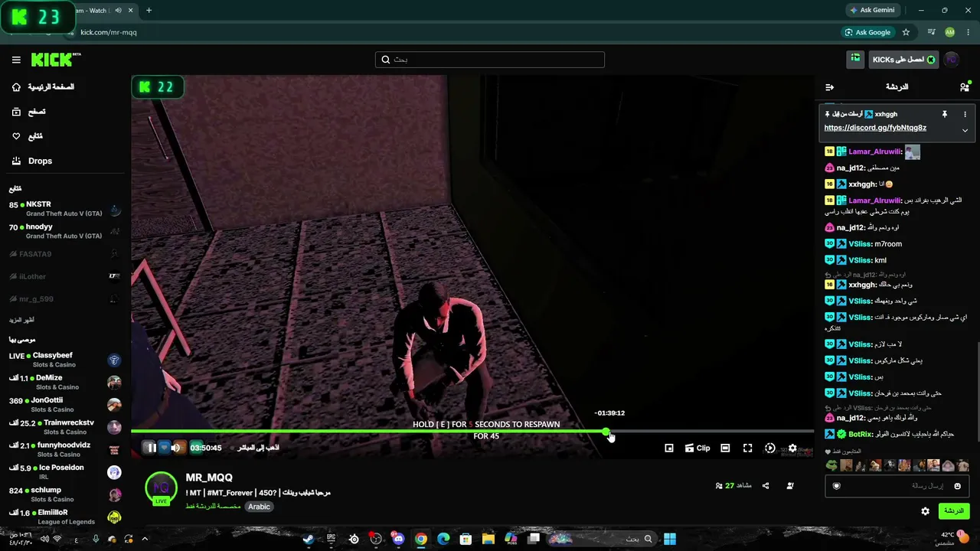Click the BotRix username in chat
Image resolution: width=980 pixels, height=551 pixels.
click(861, 434)
